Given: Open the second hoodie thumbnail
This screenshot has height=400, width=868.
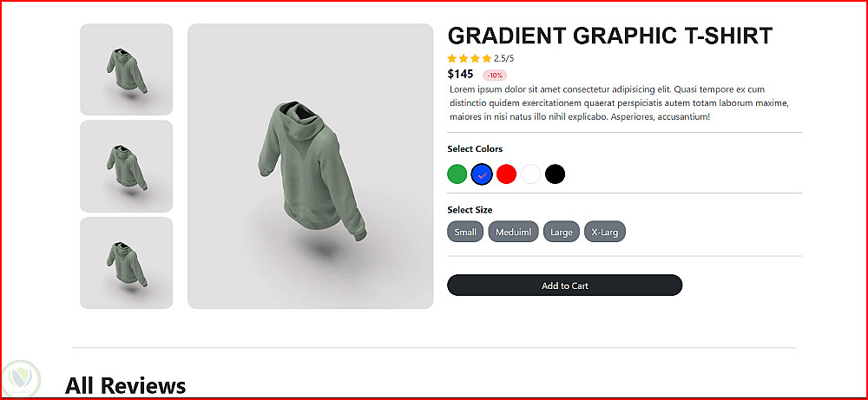Looking at the screenshot, I should (126, 166).
